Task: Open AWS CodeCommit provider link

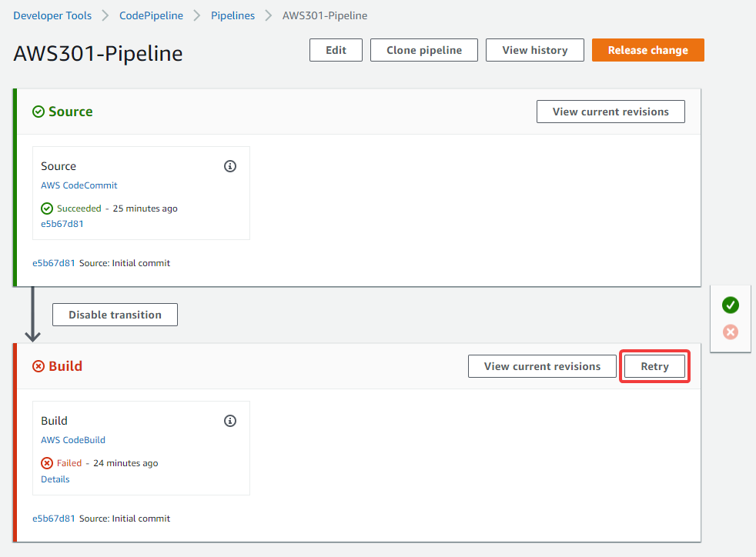Action: (79, 185)
